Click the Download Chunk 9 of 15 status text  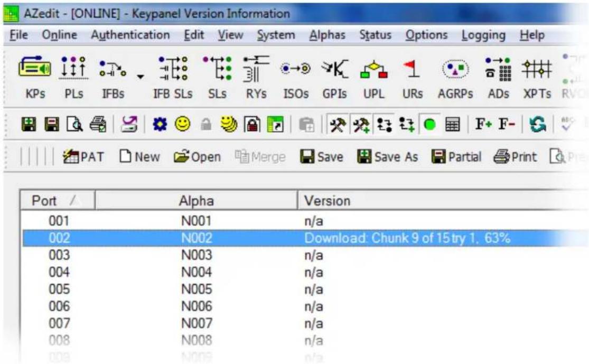(407, 238)
